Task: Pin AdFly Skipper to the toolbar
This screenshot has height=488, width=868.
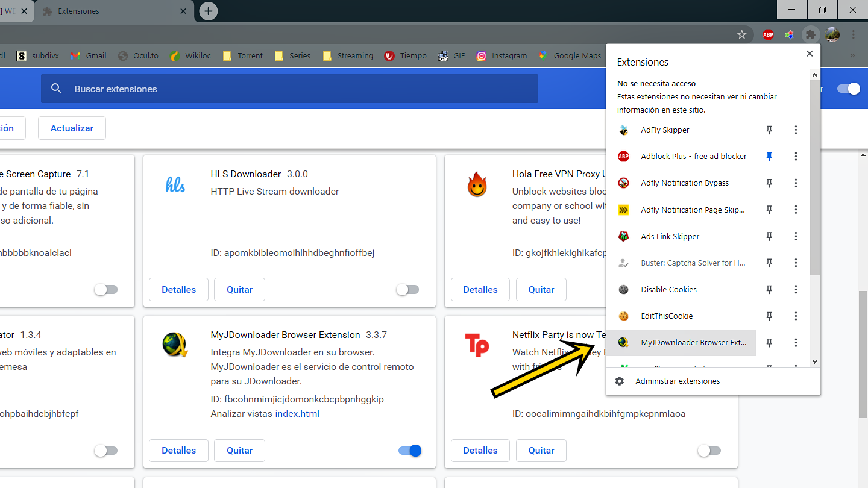Action: tap(769, 130)
